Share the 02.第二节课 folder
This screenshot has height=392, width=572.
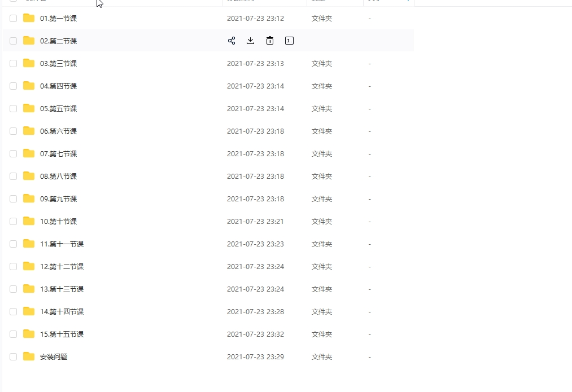pos(232,41)
